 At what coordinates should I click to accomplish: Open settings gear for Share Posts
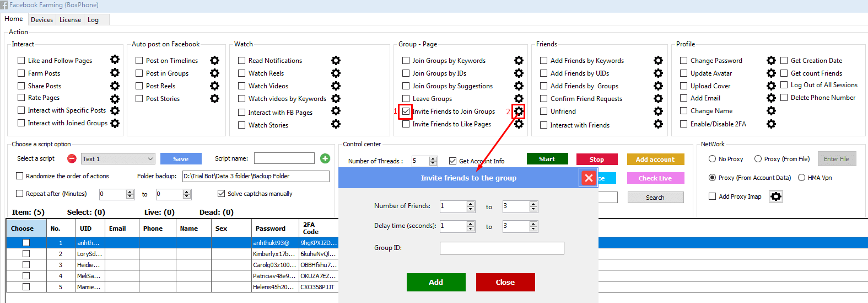115,86
